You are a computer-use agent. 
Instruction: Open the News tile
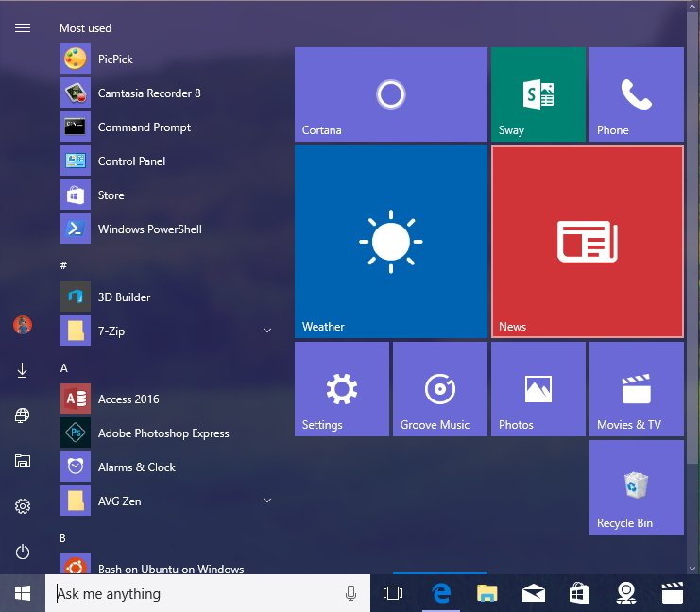(x=587, y=242)
